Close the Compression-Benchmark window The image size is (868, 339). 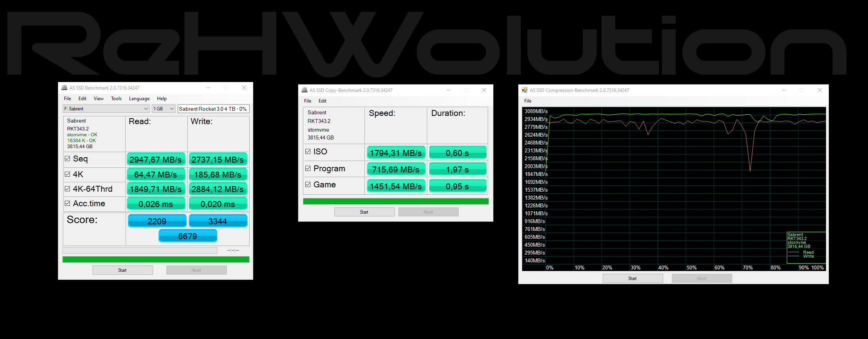(x=820, y=90)
